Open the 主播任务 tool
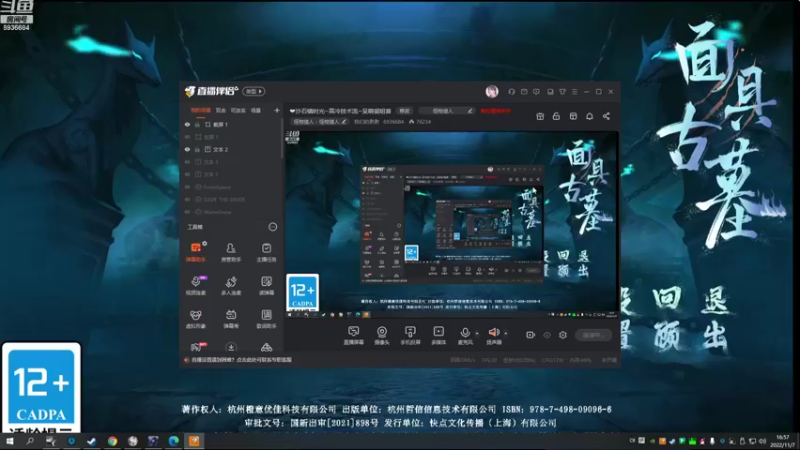This screenshot has height=450, width=800. [x=266, y=252]
